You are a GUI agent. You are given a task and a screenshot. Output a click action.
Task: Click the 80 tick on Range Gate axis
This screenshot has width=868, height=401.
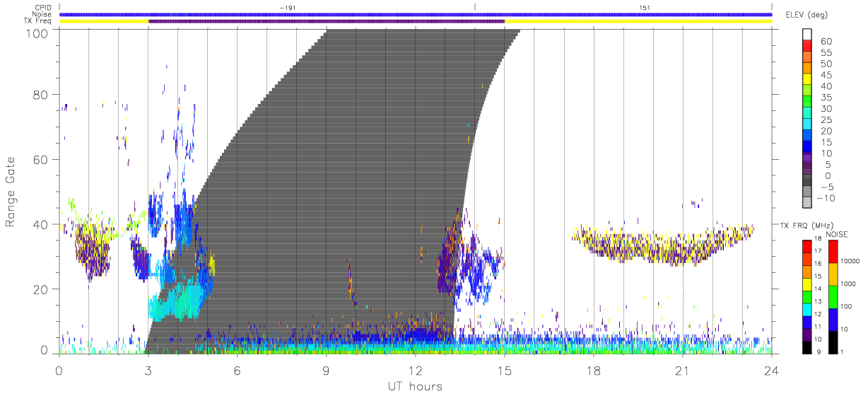pyautogui.click(x=40, y=95)
